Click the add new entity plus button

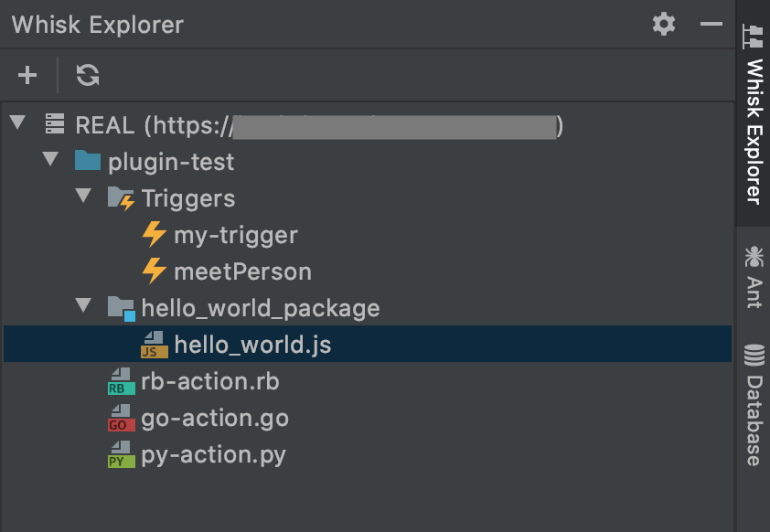(x=27, y=75)
